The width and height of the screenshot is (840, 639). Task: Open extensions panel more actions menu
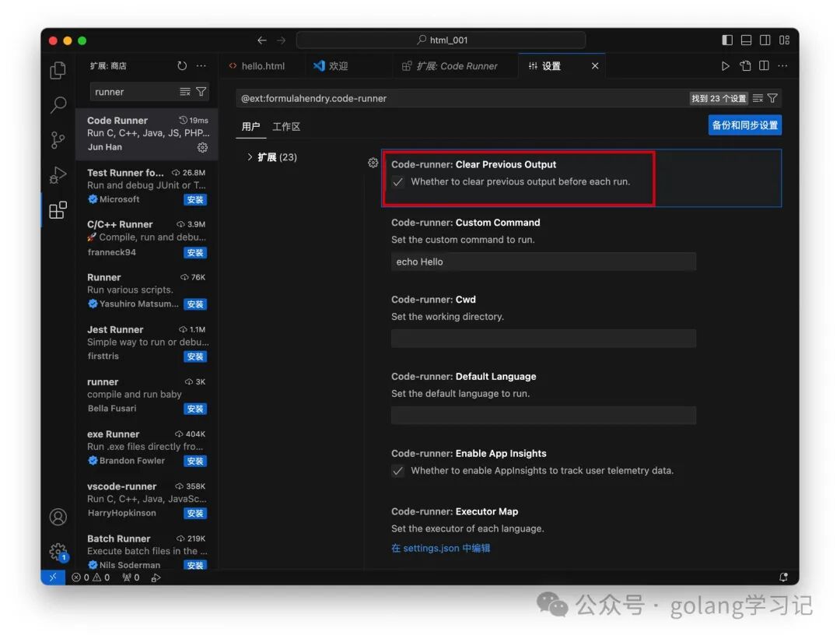(201, 65)
